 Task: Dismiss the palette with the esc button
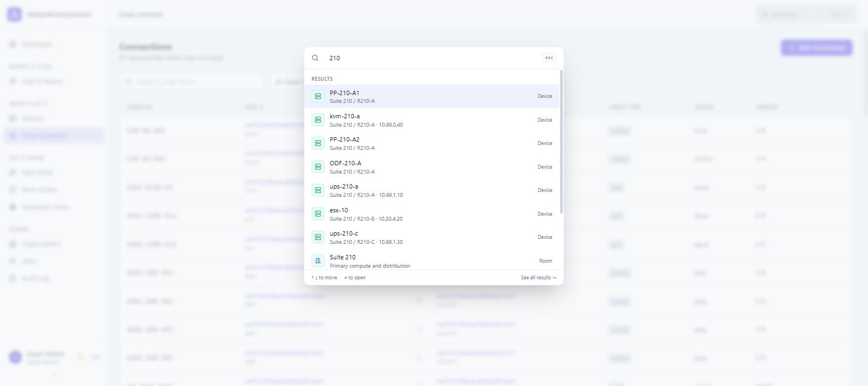549,58
